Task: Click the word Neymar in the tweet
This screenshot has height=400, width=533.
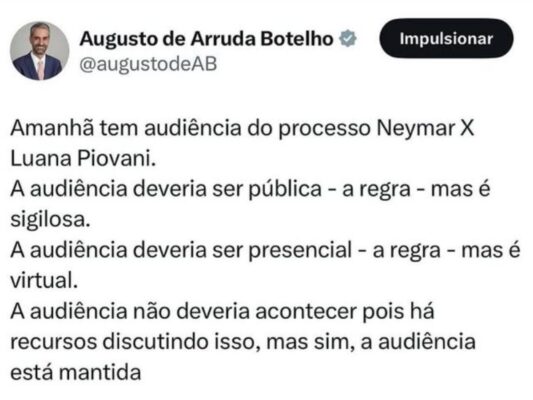Action: [x=416, y=129]
